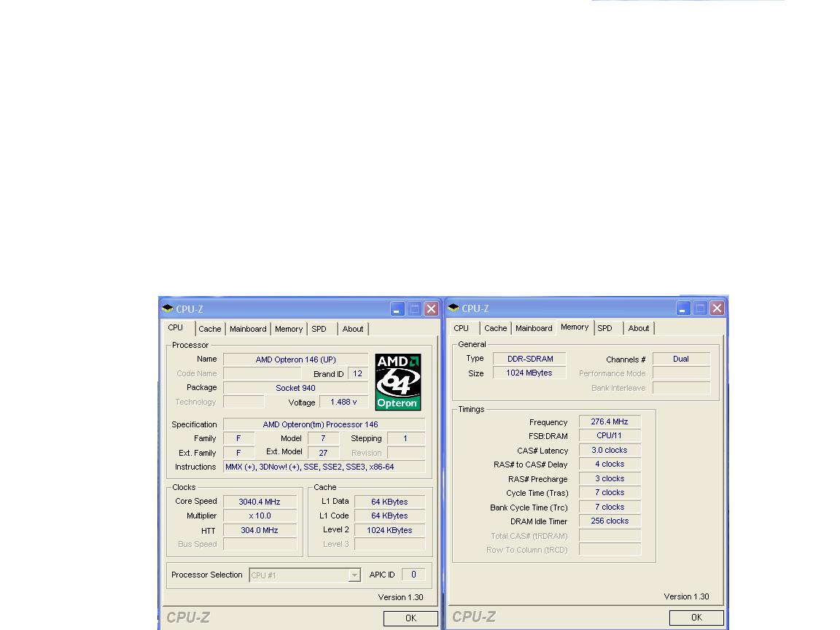840x630 pixels.
Task: Switch to Cache tab in left CPU-Z window
Action: (x=210, y=329)
